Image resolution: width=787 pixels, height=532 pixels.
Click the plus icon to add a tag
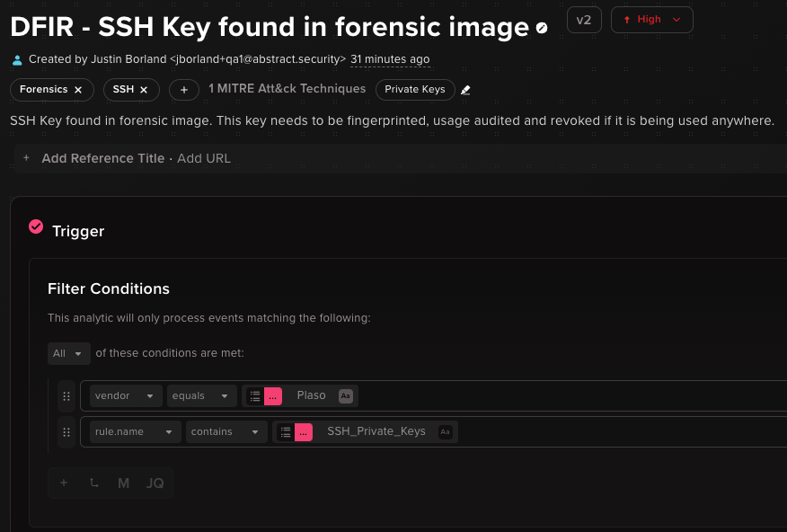pos(183,90)
